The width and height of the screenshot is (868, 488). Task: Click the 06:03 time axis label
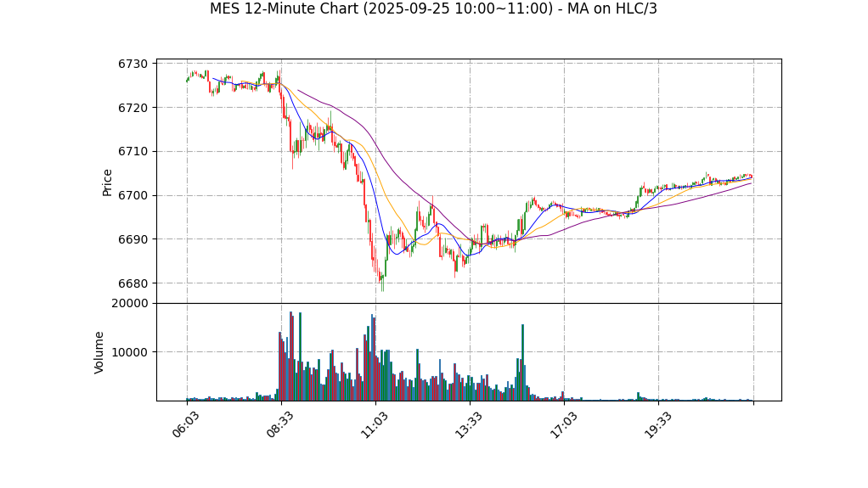[185, 425]
